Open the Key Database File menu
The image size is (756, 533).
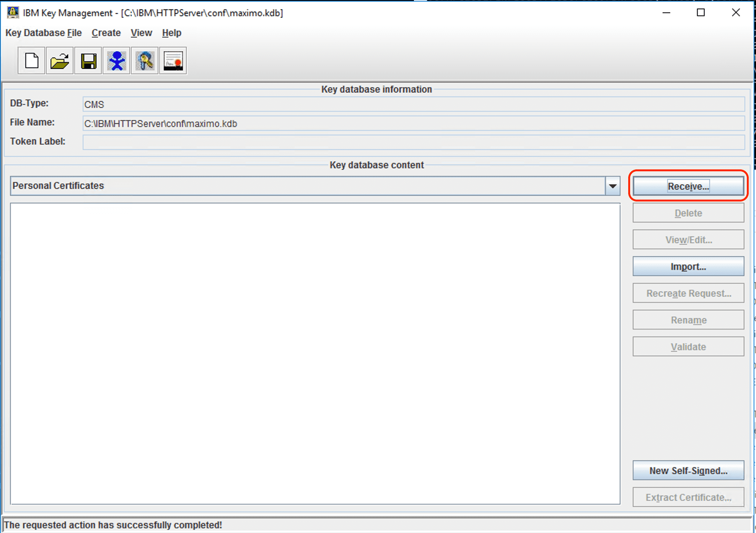(44, 33)
